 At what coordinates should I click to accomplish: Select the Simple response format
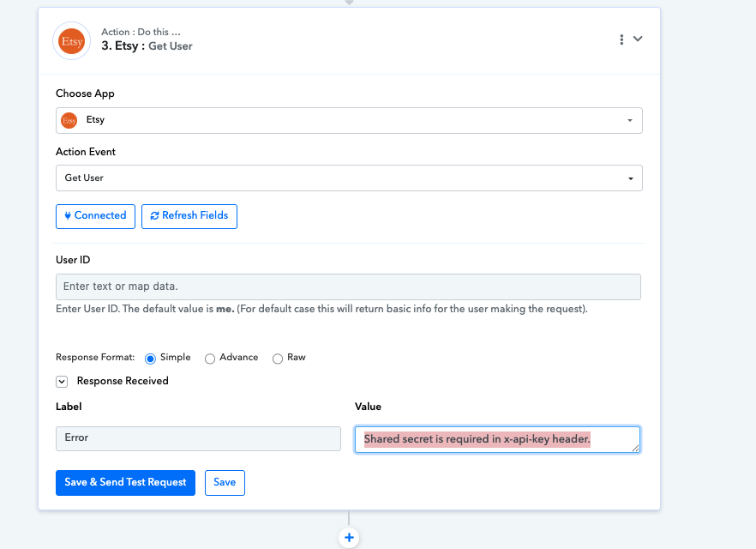tap(151, 359)
